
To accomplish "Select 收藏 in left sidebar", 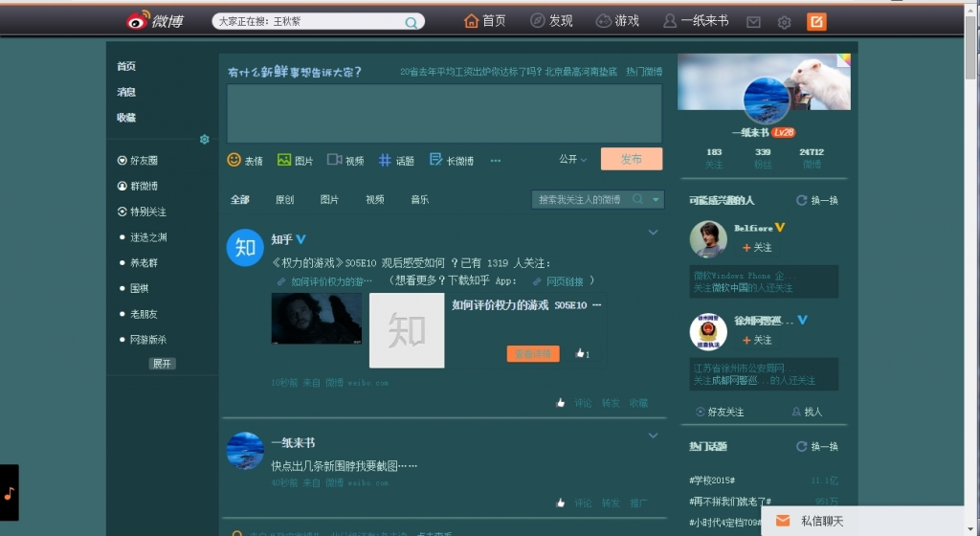I will [126, 117].
